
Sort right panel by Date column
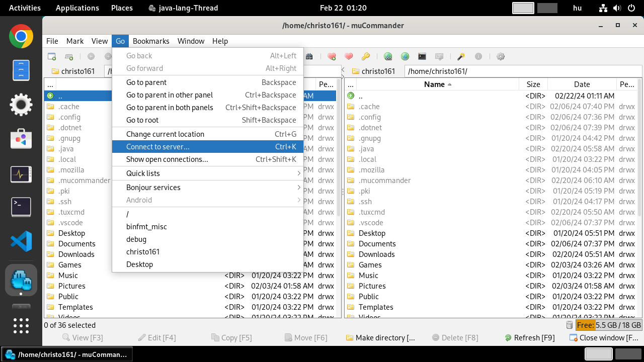[x=582, y=84]
